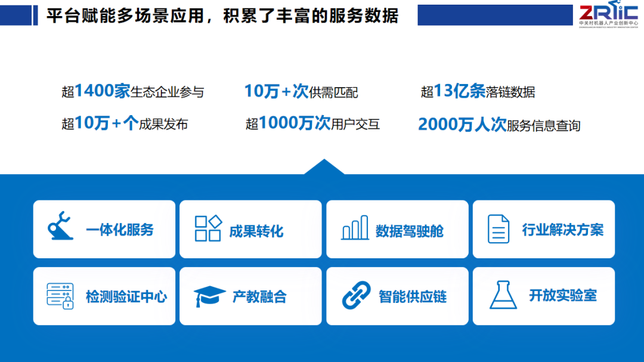Click the document icon for 行业解决方案
This screenshot has height=362, width=644.
pos(499,229)
